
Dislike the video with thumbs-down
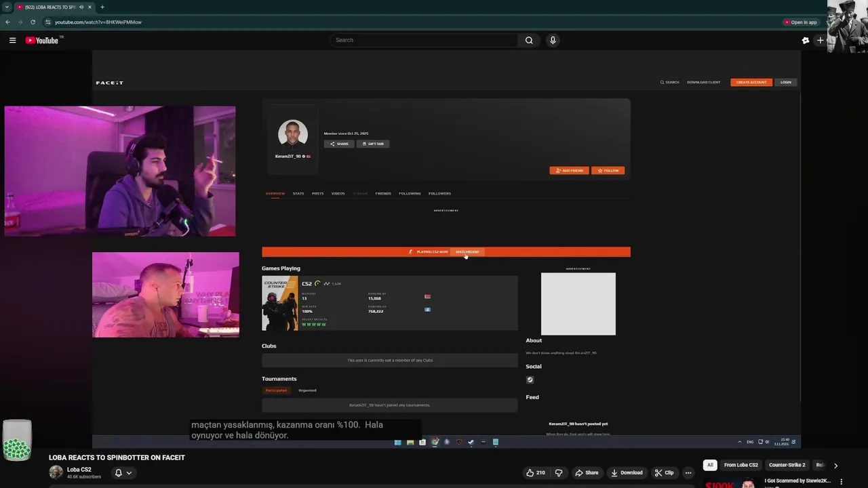point(559,472)
